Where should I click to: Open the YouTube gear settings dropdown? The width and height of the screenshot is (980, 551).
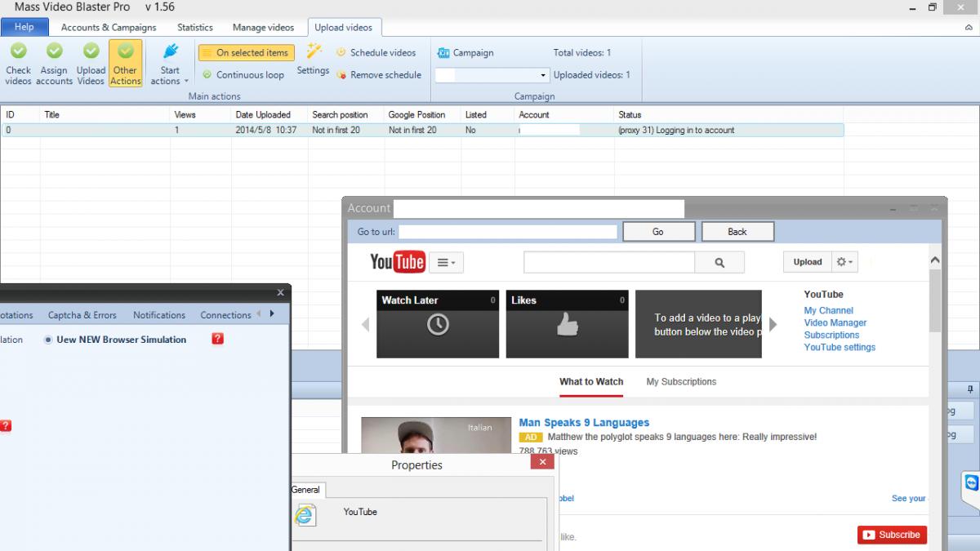click(844, 262)
